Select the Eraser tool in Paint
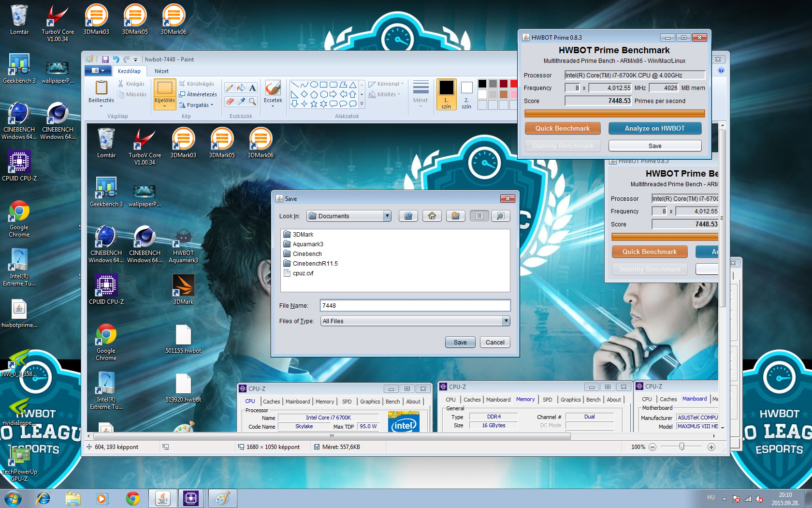The image size is (812, 508). click(x=230, y=101)
